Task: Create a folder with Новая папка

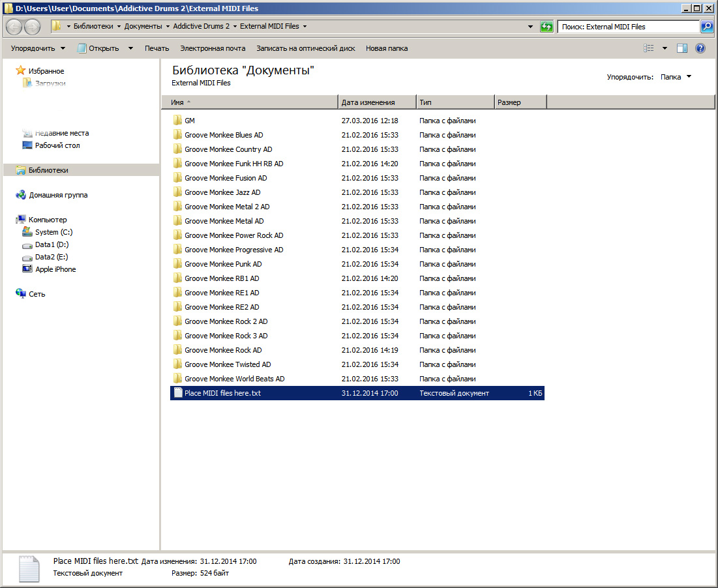Action: [387, 48]
